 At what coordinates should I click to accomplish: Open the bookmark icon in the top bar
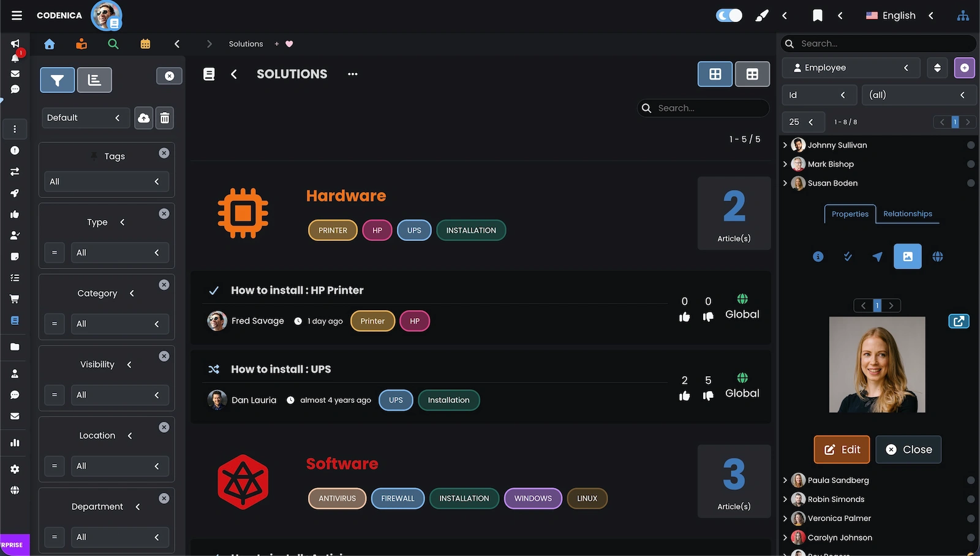(818, 15)
